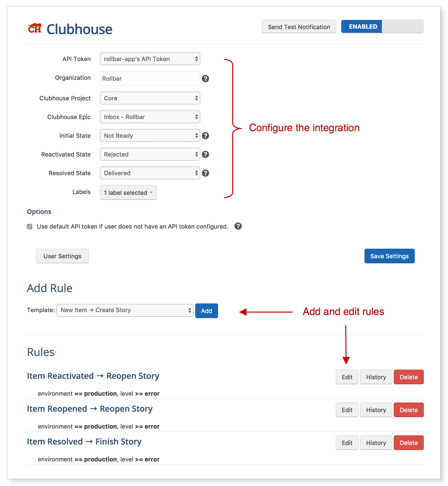Click the API Token field label
448x486 pixels.
pos(76,59)
